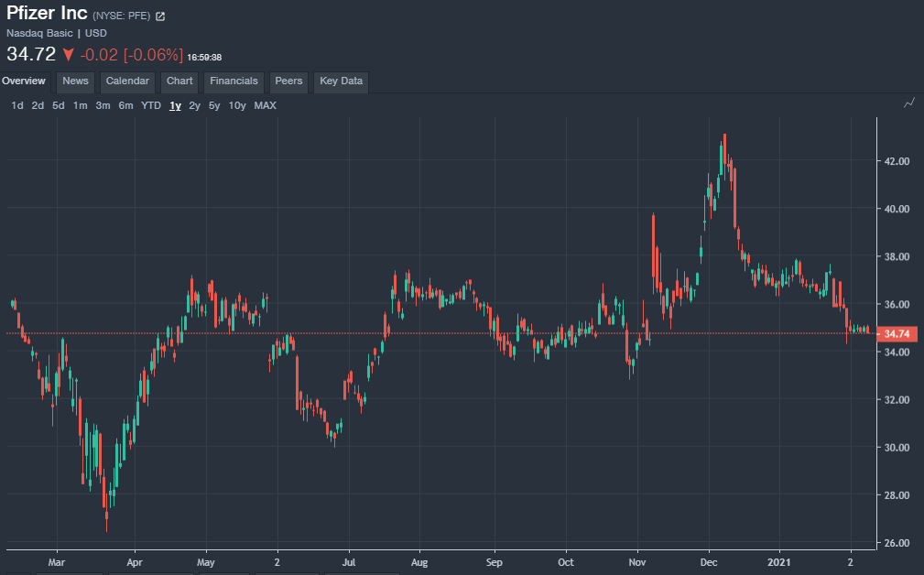Set chart range to 2d

[x=38, y=105]
